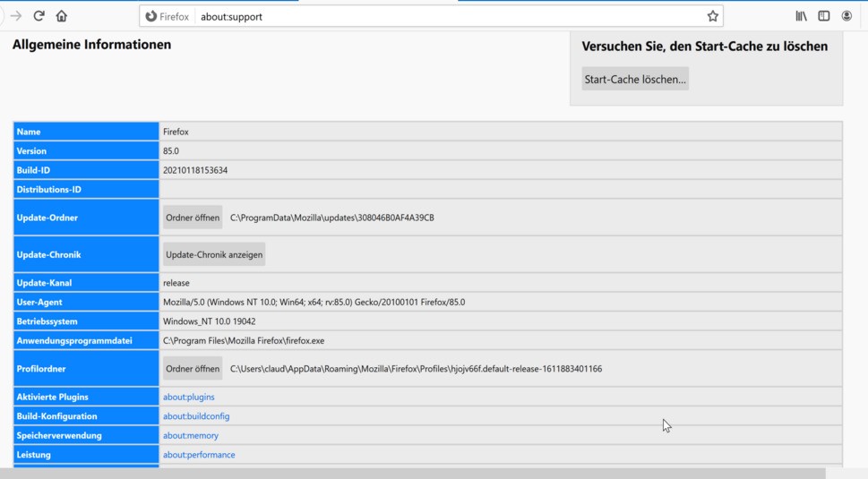This screenshot has width=868, height=479.
Task: Visit the about:performance link
Action: pyautogui.click(x=199, y=455)
